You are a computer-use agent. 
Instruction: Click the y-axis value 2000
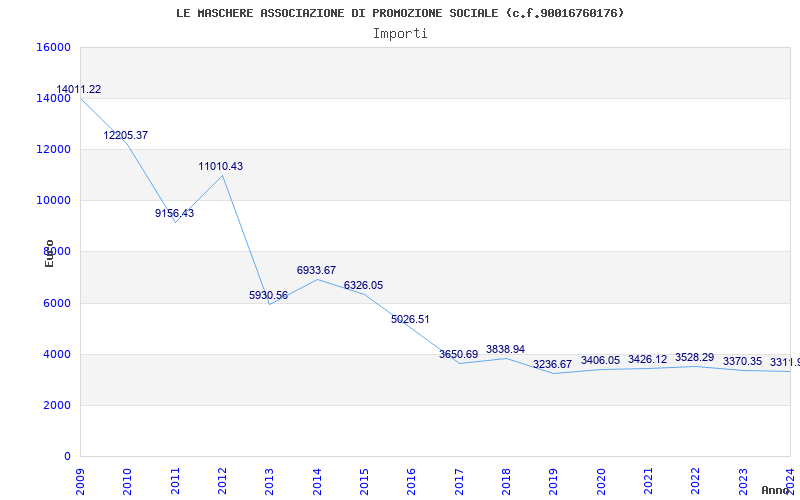57,405
